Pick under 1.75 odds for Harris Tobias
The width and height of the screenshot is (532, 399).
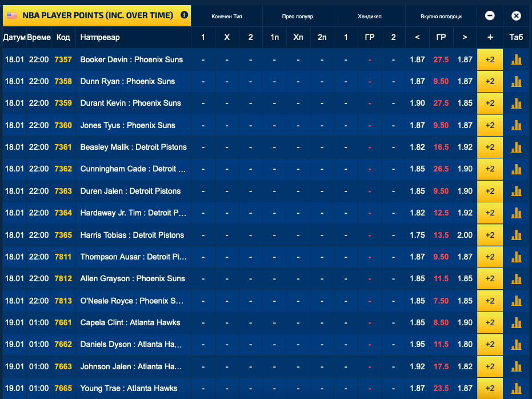tap(417, 235)
